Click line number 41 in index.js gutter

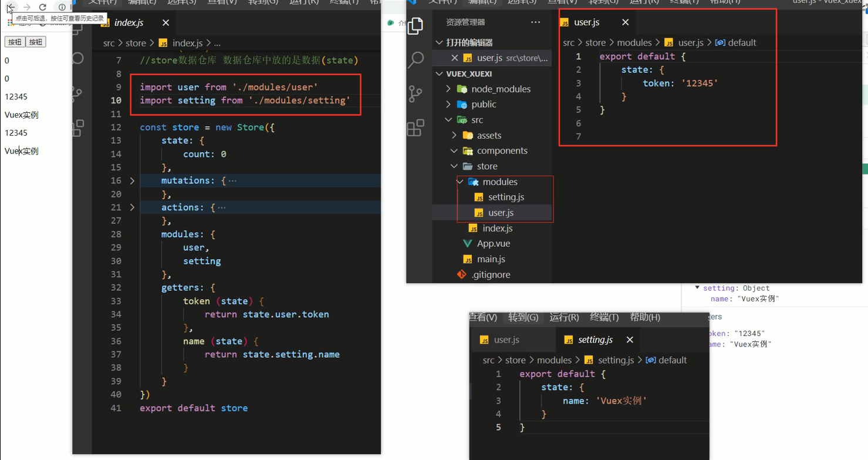point(116,408)
